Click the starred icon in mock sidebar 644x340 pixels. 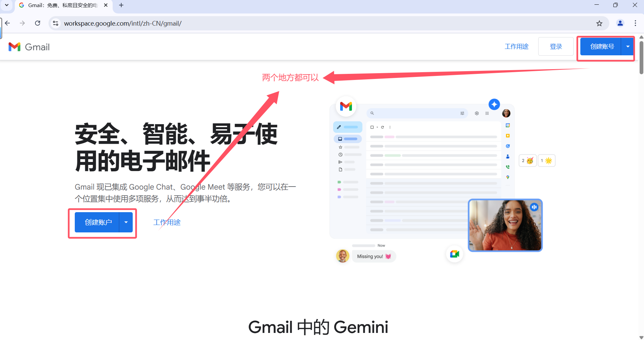point(341,147)
